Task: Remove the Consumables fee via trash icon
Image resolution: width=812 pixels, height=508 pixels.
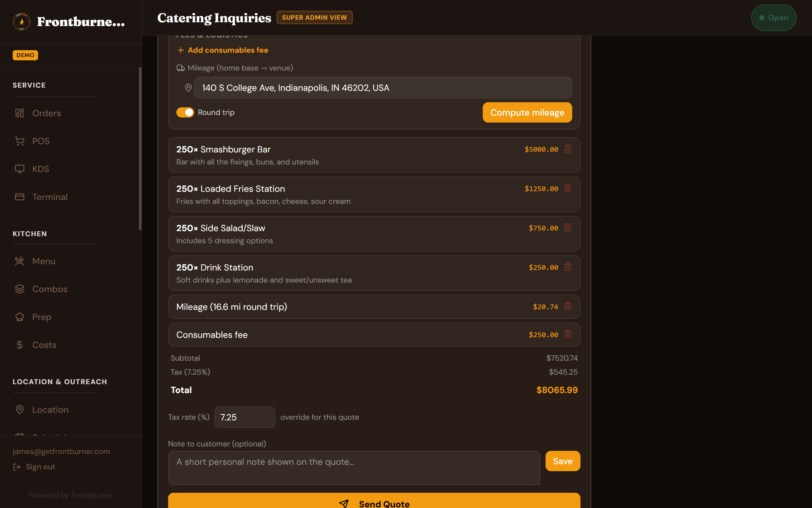Action: [x=568, y=334]
